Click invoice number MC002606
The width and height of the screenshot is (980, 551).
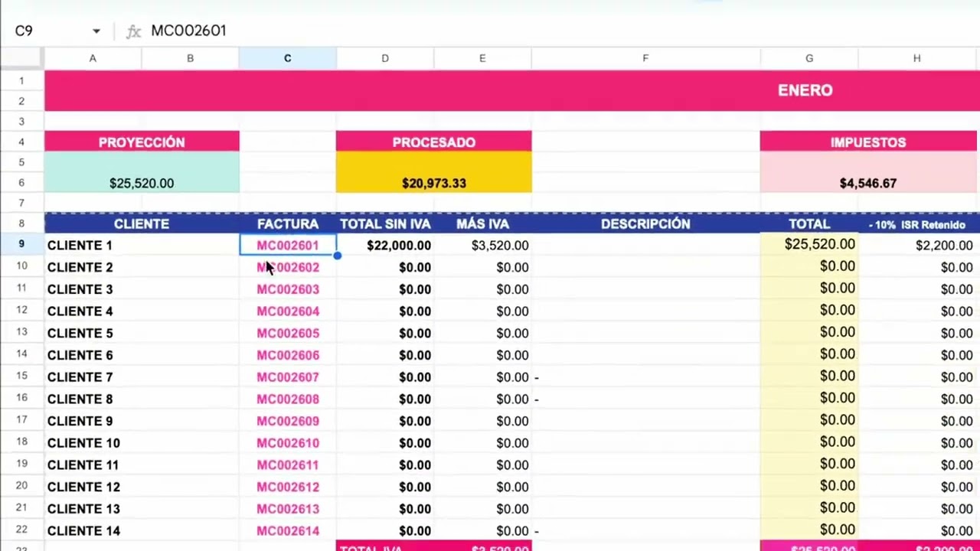[288, 354]
